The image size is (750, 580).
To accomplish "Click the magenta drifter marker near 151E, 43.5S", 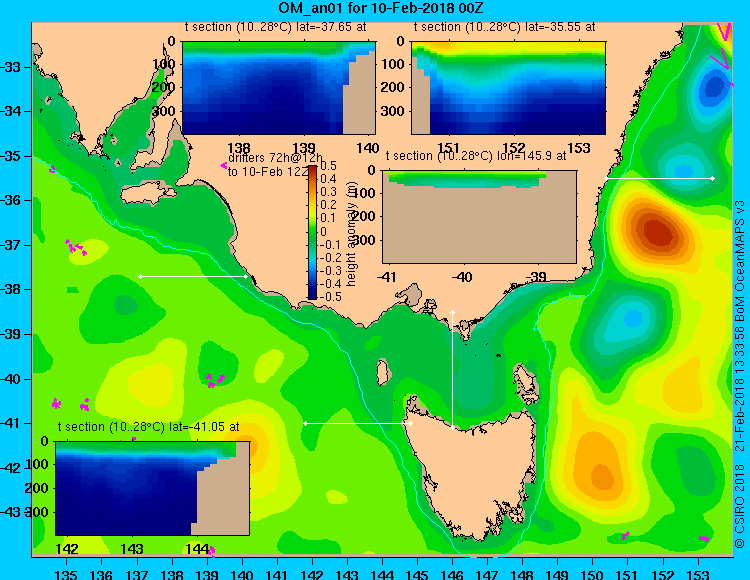I will coord(626,535).
